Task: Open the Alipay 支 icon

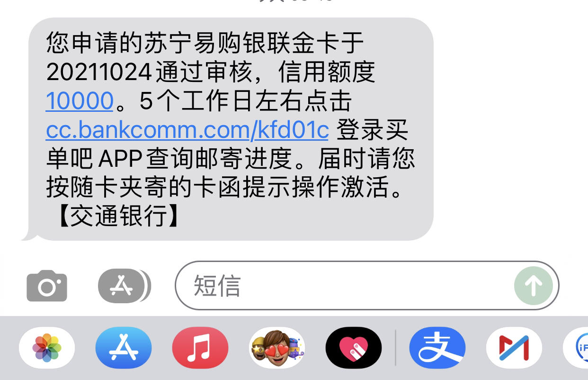Action: pos(437,348)
